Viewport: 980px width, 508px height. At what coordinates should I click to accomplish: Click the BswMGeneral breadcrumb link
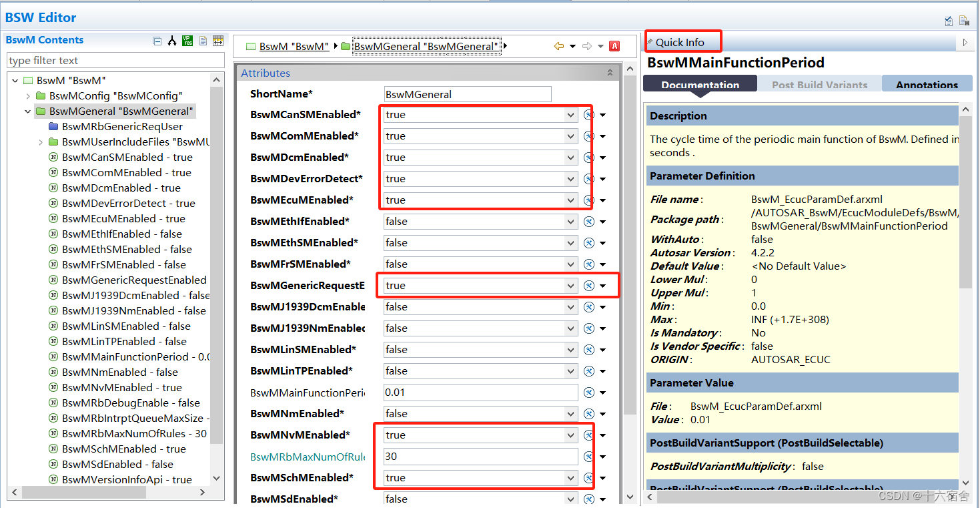(426, 47)
